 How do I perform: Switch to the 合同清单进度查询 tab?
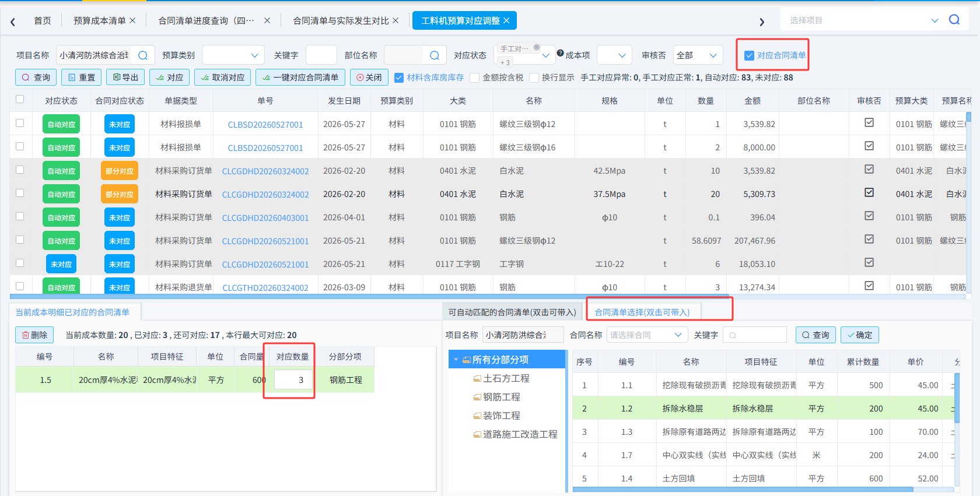pyautogui.click(x=206, y=21)
